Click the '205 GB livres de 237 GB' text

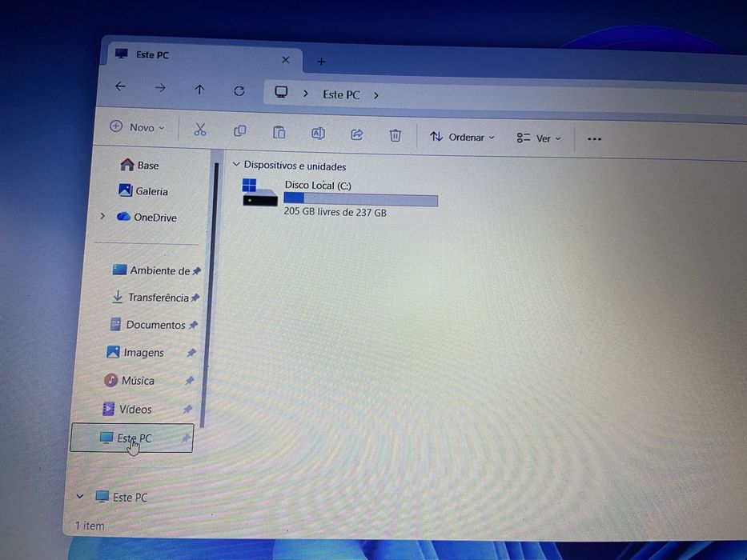point(335,212)
